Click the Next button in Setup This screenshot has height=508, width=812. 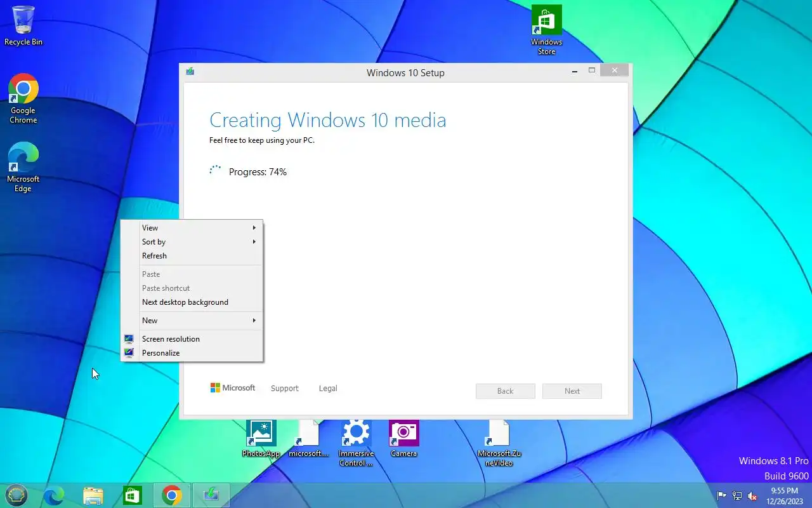[572, 391]
